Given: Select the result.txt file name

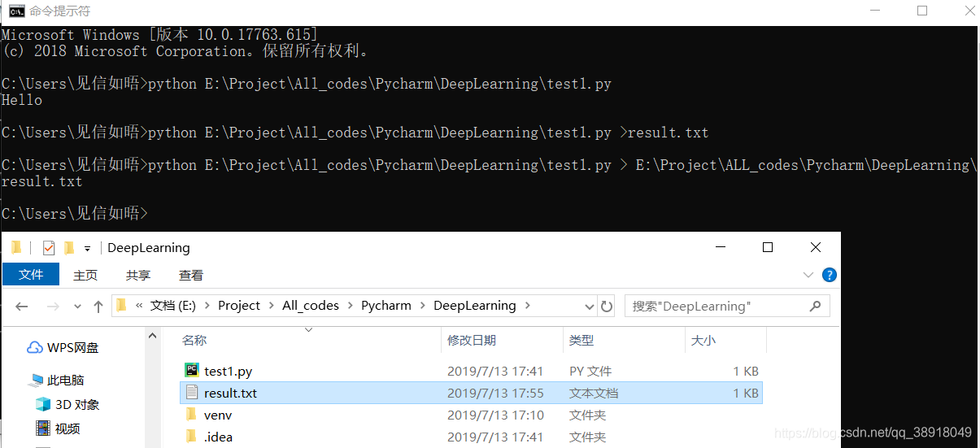Looking at the screenshot, I should point(230,393).
